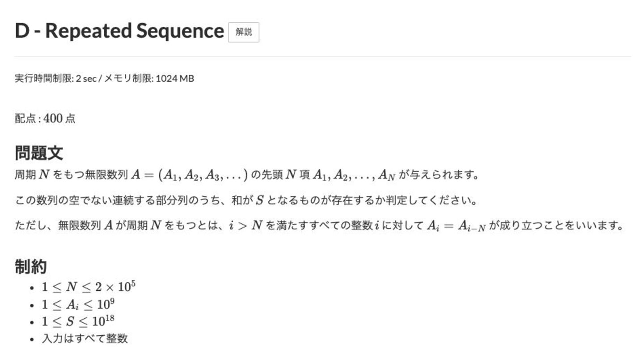Click the sentence beginning ただし、無限数列
The height and width of the screenshot is (362, 644).
coord(319,225)
